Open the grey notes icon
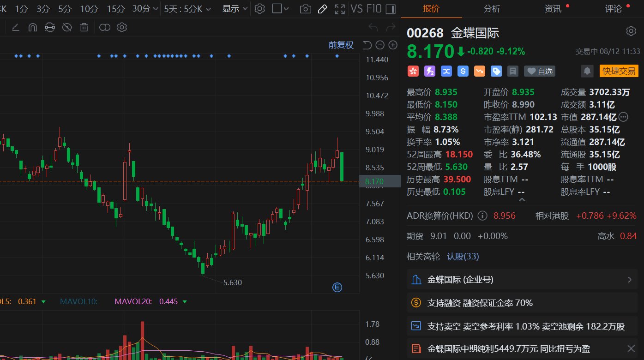Viewport: 644px width, 360px height. [512, 71]
